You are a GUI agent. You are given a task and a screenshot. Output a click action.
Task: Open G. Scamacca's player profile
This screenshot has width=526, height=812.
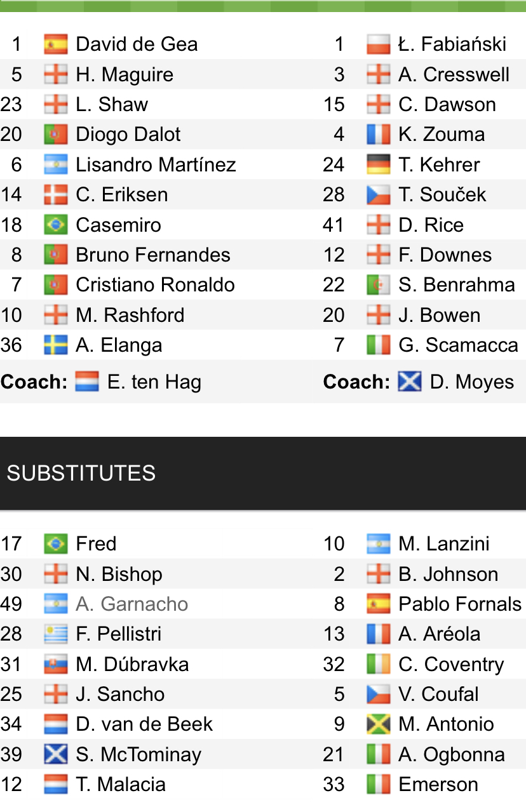pyautogui.click(x=458, y=345)
